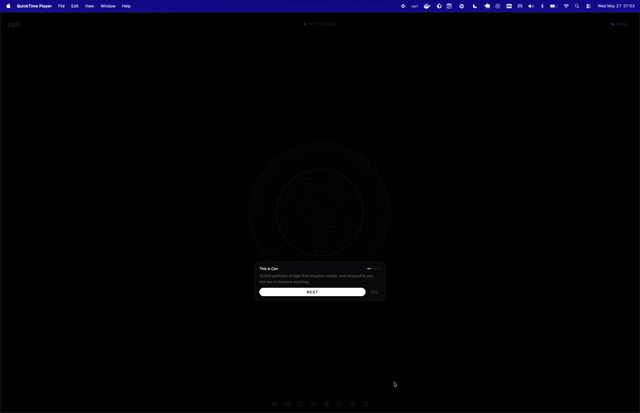Screen dimensions: 640x413
Task: Click the Spotlight search magnifier icon
Action: click(x=577, y=6)
